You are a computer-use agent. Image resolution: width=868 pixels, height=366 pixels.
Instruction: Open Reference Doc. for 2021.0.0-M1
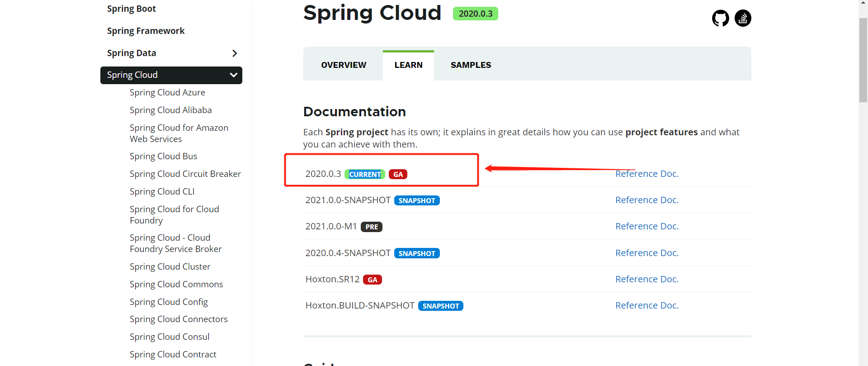click(647, 226)
